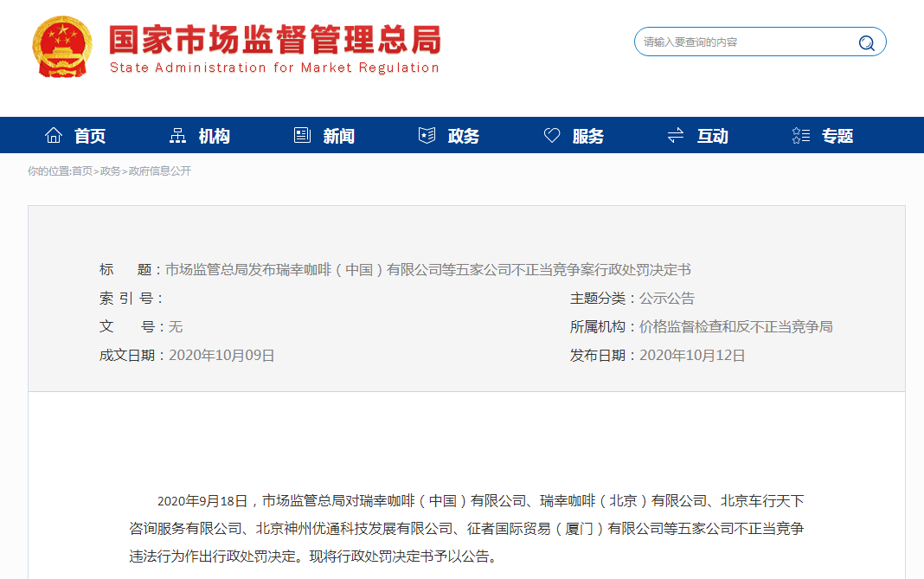The height and width of the screenshot is (579, 924).
Task: Click the 主题分类 label
Action: pyautogui.click(x=603, y=299)
